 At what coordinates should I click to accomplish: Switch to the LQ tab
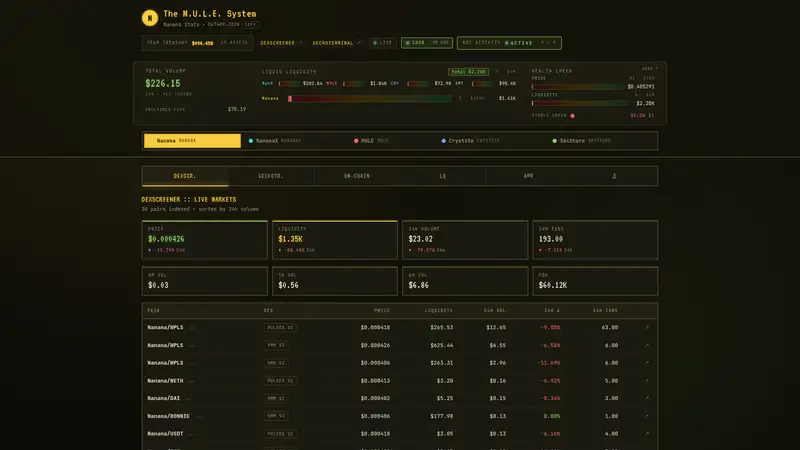(x=442, y=176)
